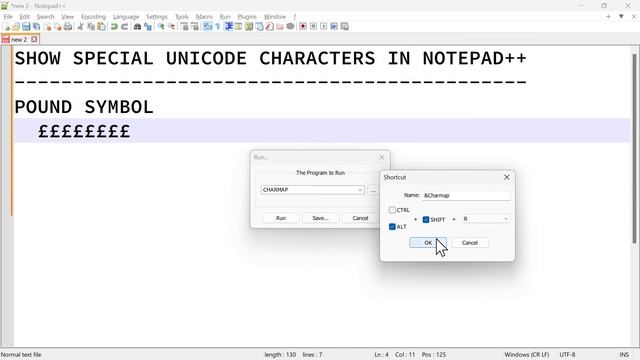Click the Copy toolbar icon
Image resolution: width=640 pixels, height=360 pixels.
pyautogui.click(x=91, y=27)
